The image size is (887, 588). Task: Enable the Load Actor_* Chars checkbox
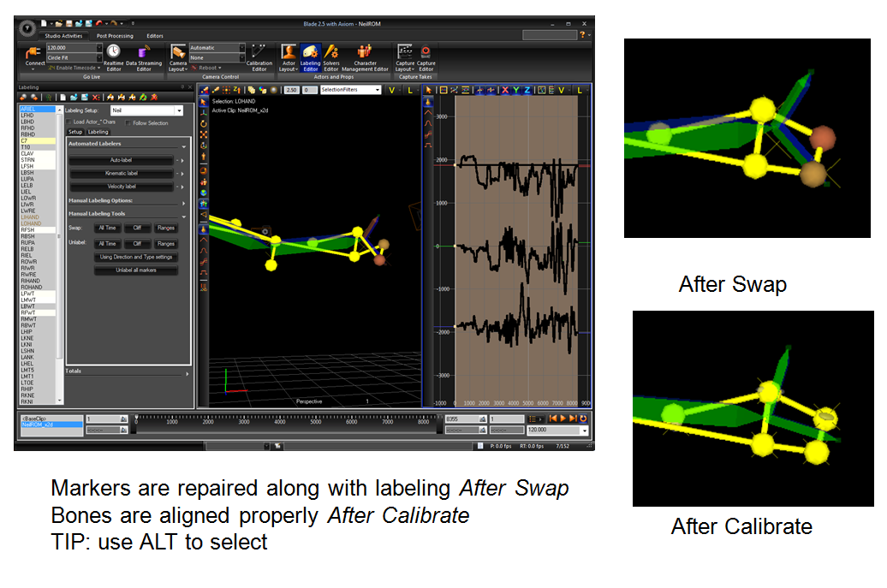point(68,122)
